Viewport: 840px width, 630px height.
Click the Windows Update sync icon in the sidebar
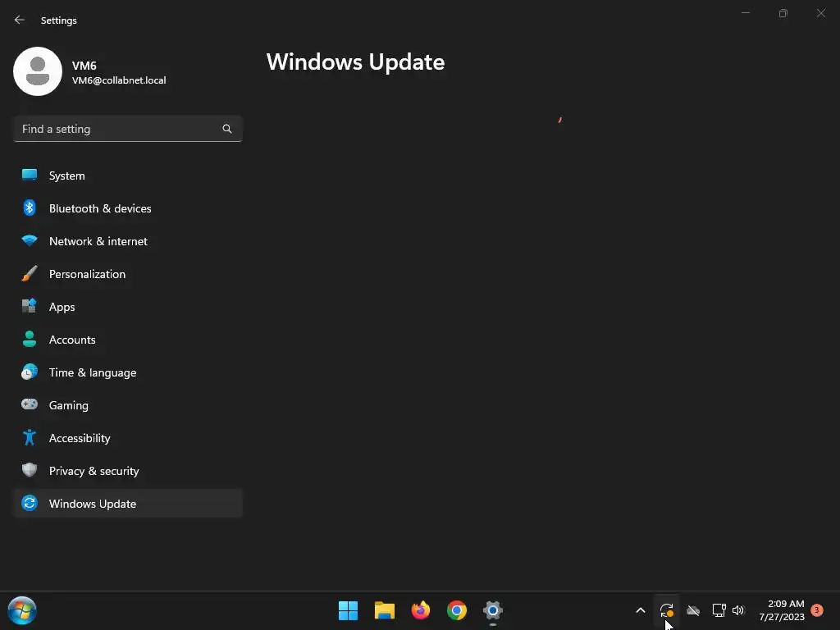tap(30, 503)
